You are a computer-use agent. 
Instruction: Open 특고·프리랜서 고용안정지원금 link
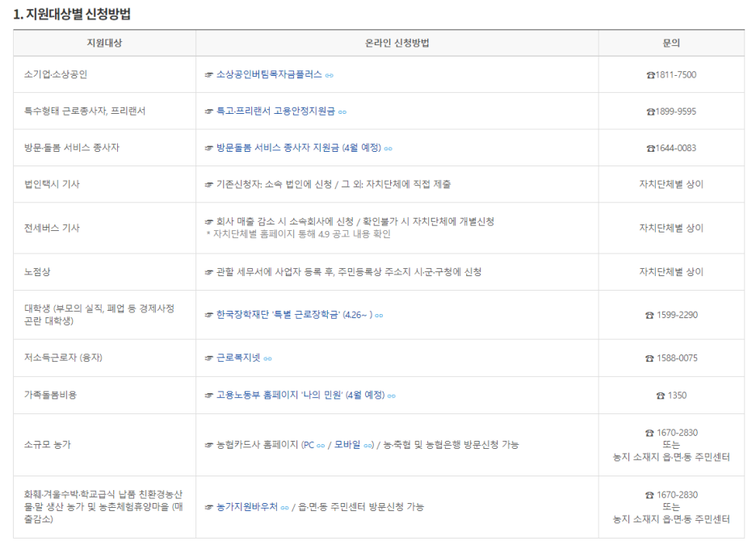click(x=275, y=111)
